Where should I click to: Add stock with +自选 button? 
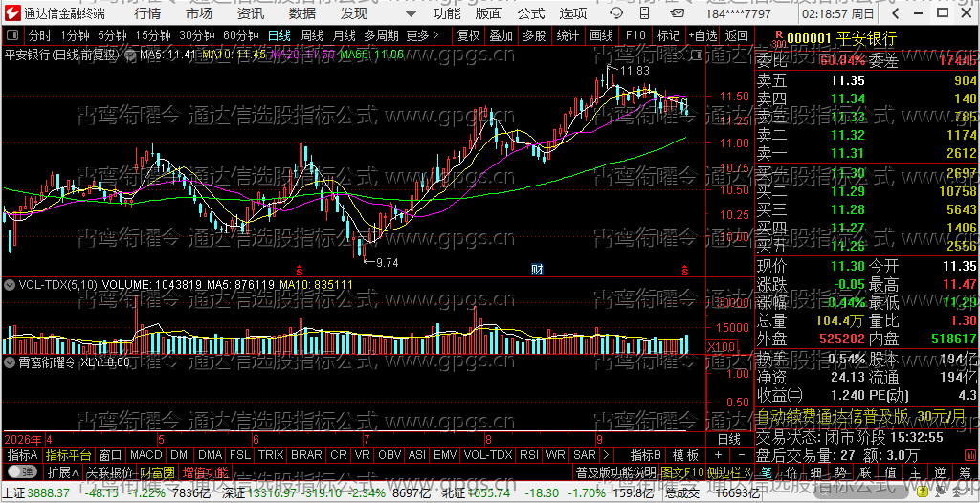pyautogui.click(x=703, y=35)
